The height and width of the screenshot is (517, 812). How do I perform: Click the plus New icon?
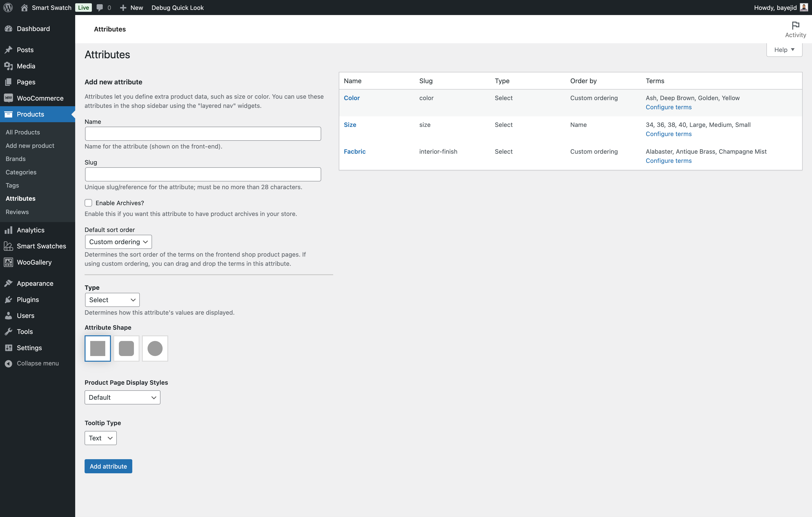123,8
